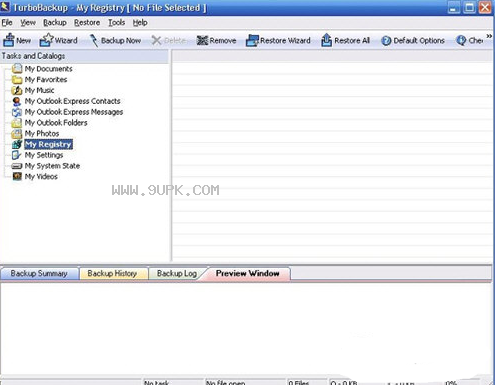495x385 pixels.
Task: Click My Outlook Express Contacts icon
Action: click(x=17, y=101)
